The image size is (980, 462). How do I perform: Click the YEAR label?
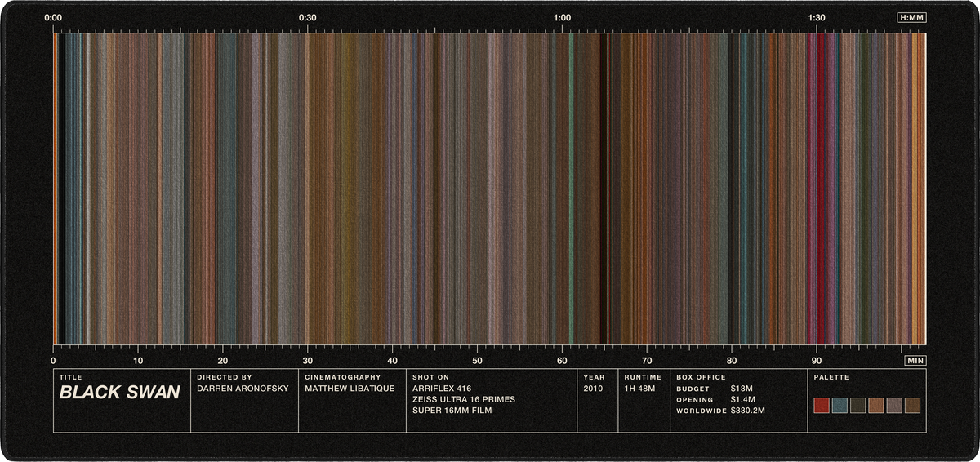pyautogui.click(x=594, y=377)
